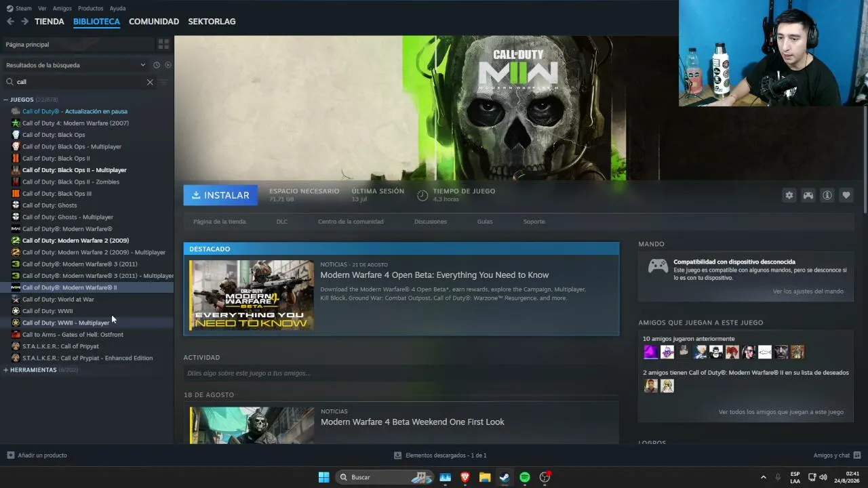Open the Discusiones link
The height and width of the screenshot is (488, 868).
[431, 222]
